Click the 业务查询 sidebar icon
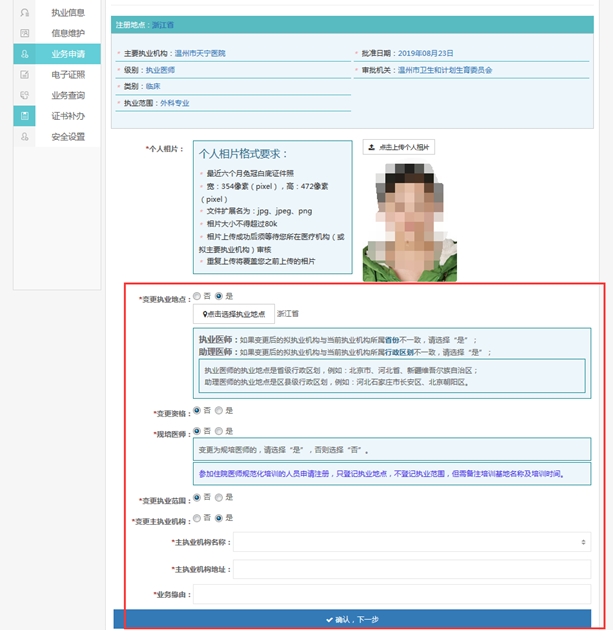 pos(24,95)
